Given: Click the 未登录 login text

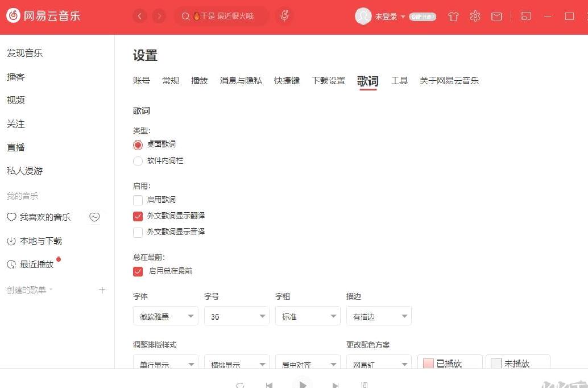Looking at the screenshot, I should click(x=386, y=16).
